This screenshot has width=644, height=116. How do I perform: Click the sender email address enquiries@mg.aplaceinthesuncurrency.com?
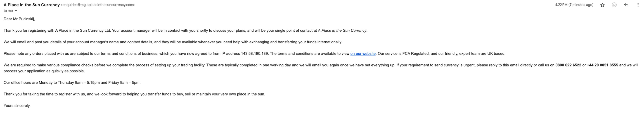[x=98, y=5]
